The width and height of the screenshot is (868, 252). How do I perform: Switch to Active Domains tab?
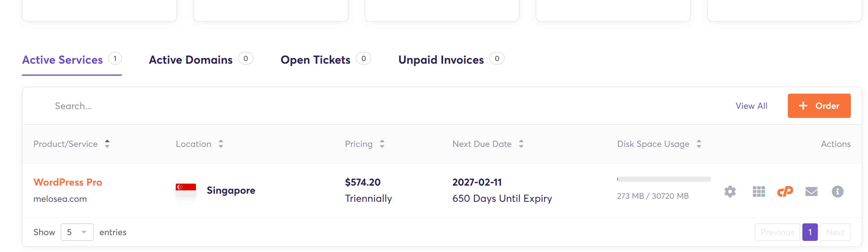[x=201, y=60]
